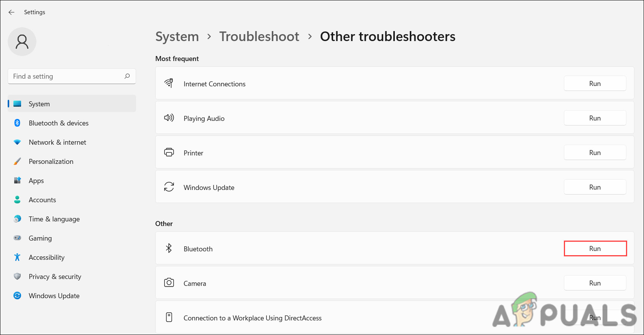Click the Network & internet Wi-Fi icon
Image resolution: width=644 pixels, height=335 pixels.
pyautogui.click(x=17, y=142)
